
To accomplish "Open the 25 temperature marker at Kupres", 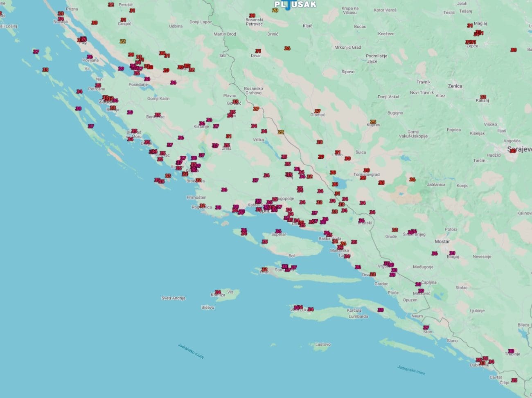I will point(373,122).
